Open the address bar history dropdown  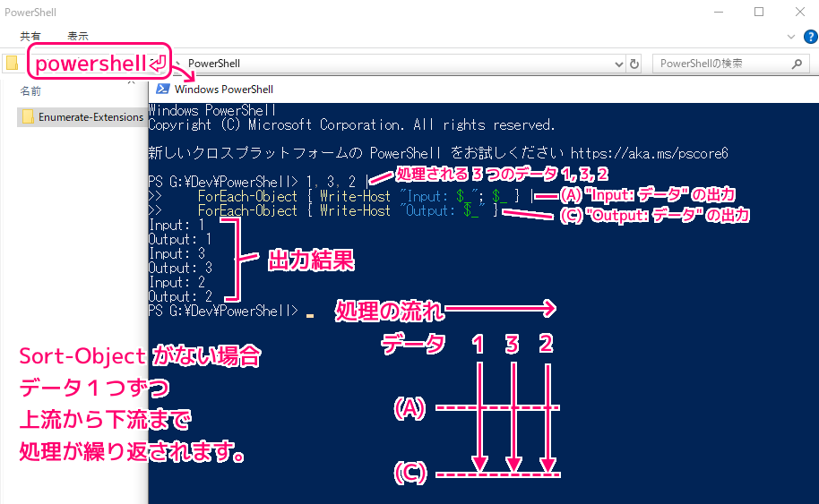pos(617,64)
